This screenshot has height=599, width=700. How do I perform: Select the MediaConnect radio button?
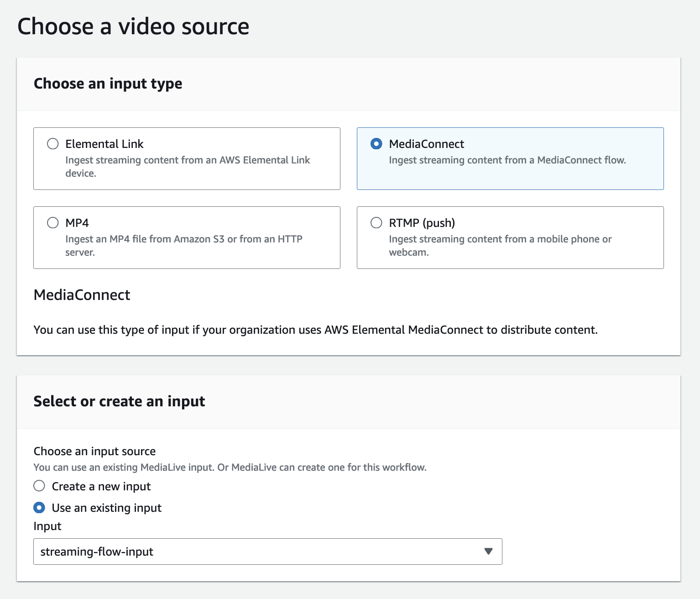click(x=376, y=144)
